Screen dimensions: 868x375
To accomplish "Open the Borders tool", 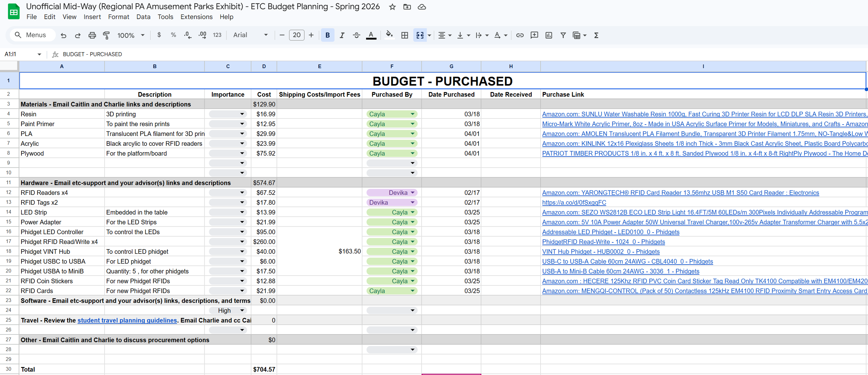I will click(x=404, y=35).
